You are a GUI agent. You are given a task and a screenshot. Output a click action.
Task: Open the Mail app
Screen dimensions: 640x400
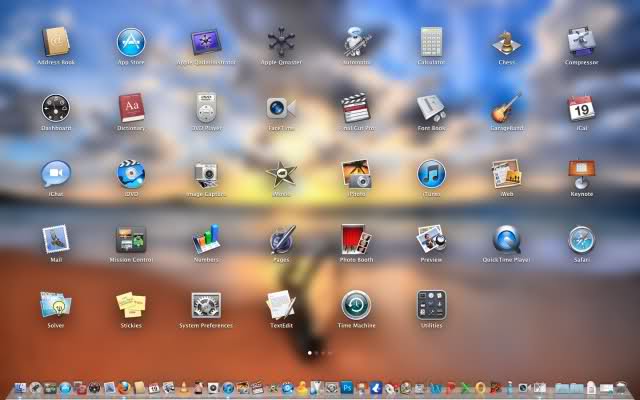pyautogui.click(x=56, y=239)
